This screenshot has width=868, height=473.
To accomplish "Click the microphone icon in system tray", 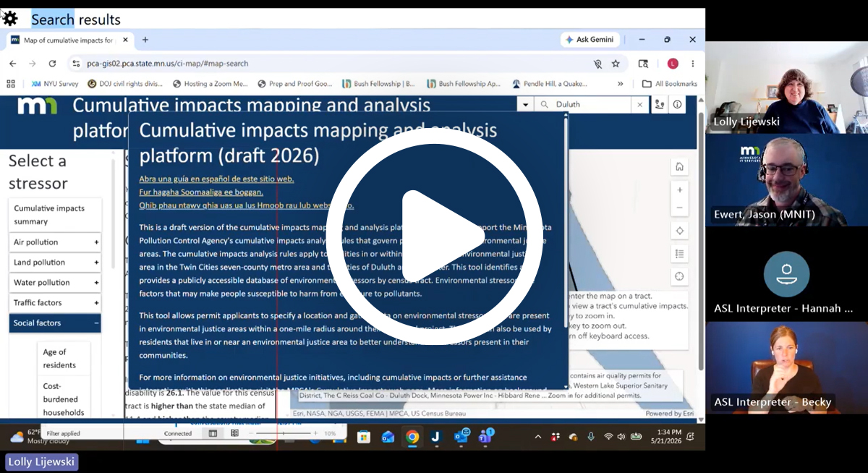I will pyautogui.click(x=591, y=436).
